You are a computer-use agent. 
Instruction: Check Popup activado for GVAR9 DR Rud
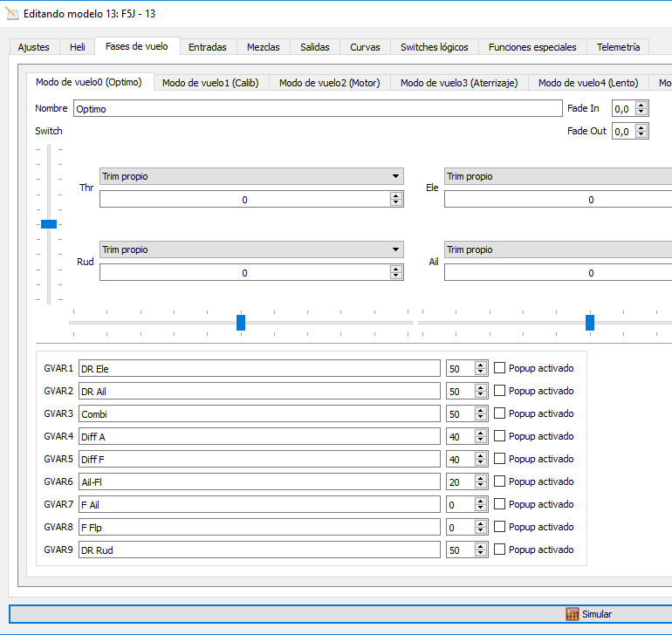pyautogui.click(x=500, y=550)
